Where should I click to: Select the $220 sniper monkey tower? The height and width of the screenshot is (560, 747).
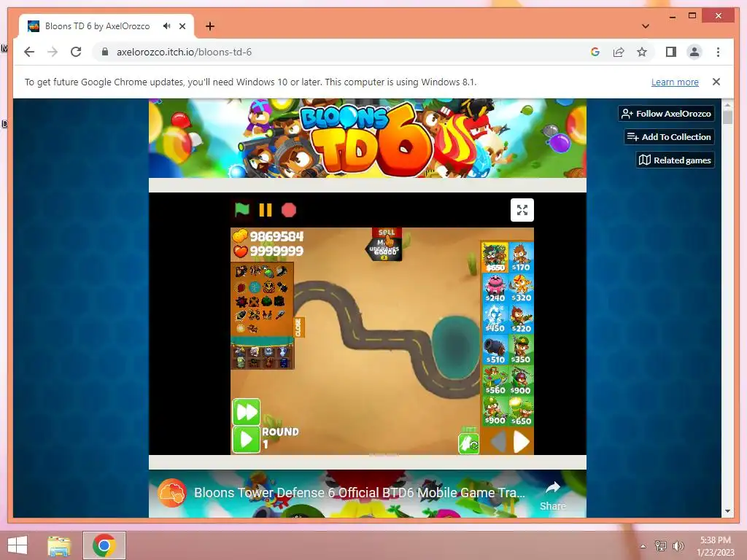(x=521, y=319)
